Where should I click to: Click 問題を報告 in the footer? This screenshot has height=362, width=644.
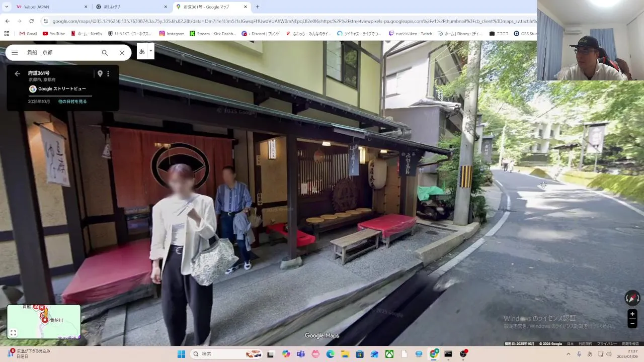click(x=630, y=344)
